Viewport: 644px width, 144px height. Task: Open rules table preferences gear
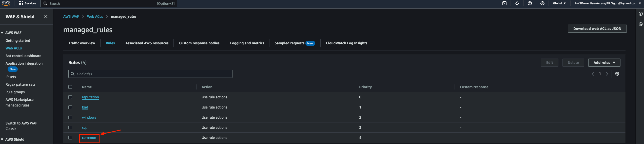click(x=617, y=74)
